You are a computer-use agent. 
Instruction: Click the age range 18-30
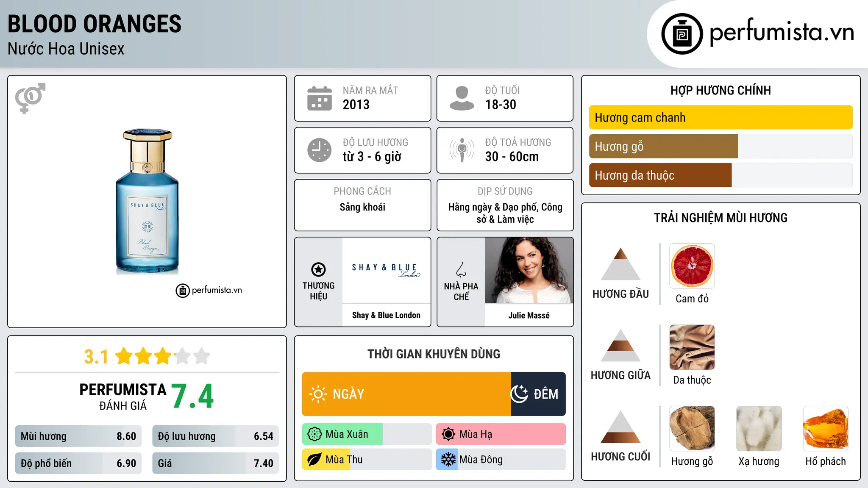click(501, 105)
